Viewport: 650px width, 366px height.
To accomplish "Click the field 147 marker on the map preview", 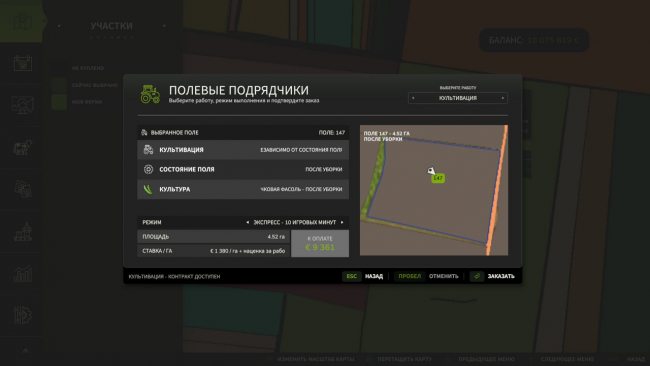I will tap(438, 178).
